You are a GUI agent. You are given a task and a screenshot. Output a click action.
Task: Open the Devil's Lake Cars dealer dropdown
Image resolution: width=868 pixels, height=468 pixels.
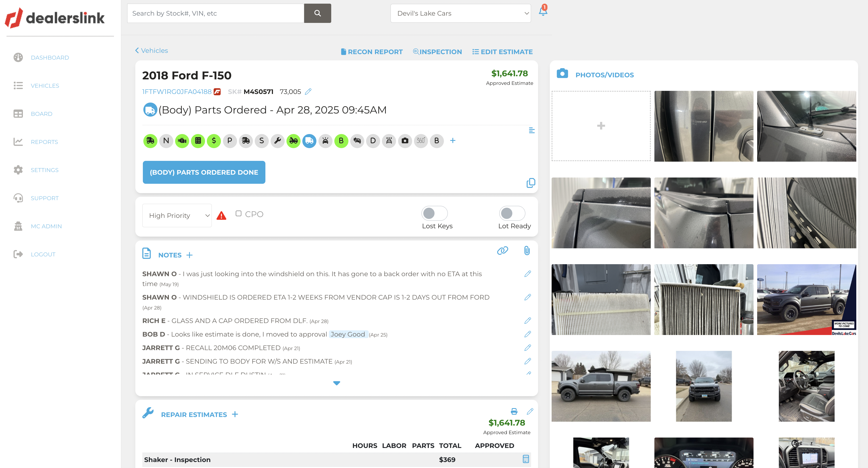tap(461, 13)
